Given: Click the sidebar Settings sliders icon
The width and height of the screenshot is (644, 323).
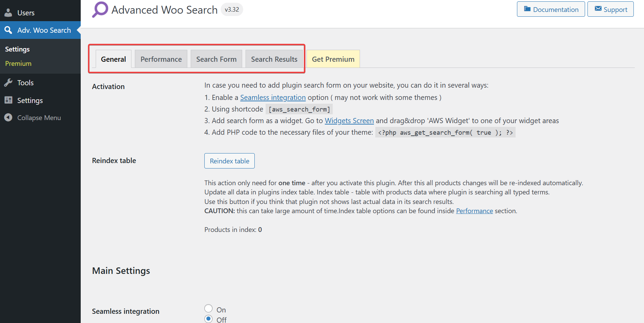Looking at the screenshot, I should click(x=8, y=100).
